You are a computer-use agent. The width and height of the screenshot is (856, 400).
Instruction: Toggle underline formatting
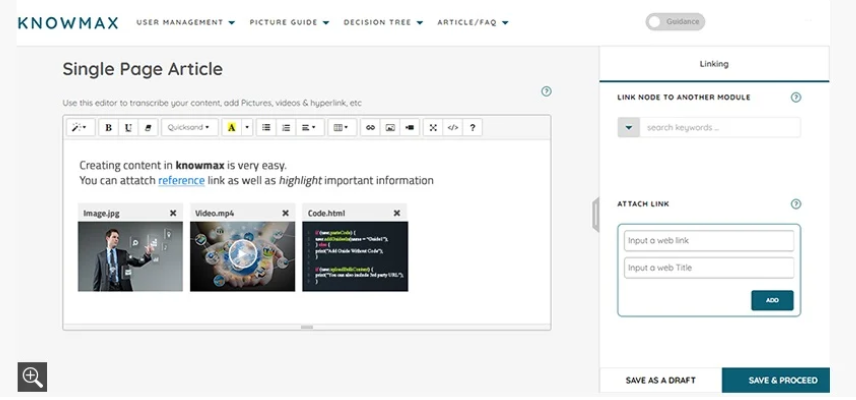click(x=128, y=128)
